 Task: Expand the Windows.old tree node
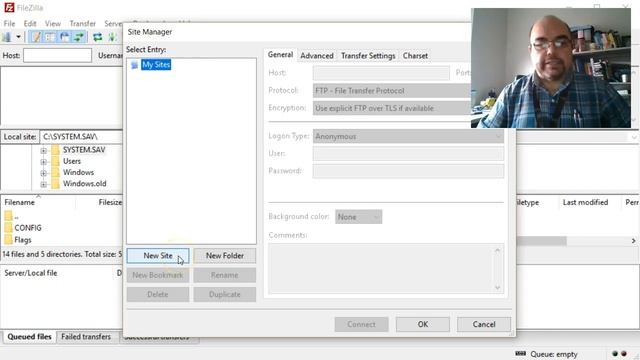[44, 184]
